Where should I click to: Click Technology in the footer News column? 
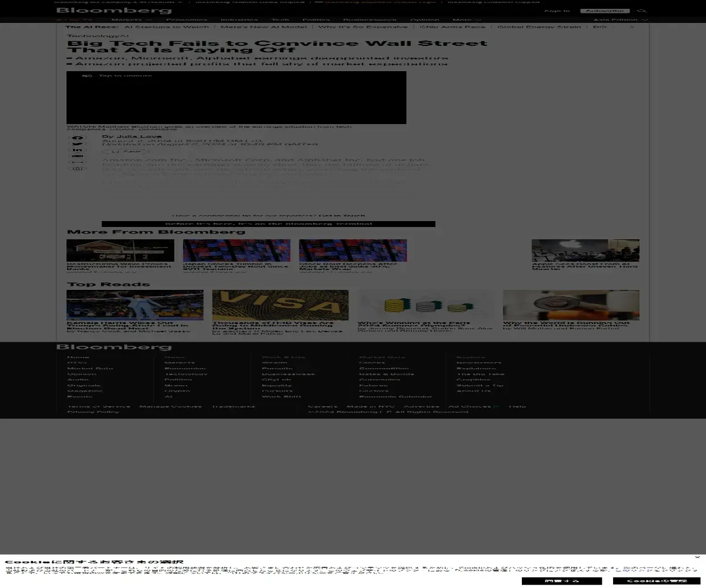(186, 374)
